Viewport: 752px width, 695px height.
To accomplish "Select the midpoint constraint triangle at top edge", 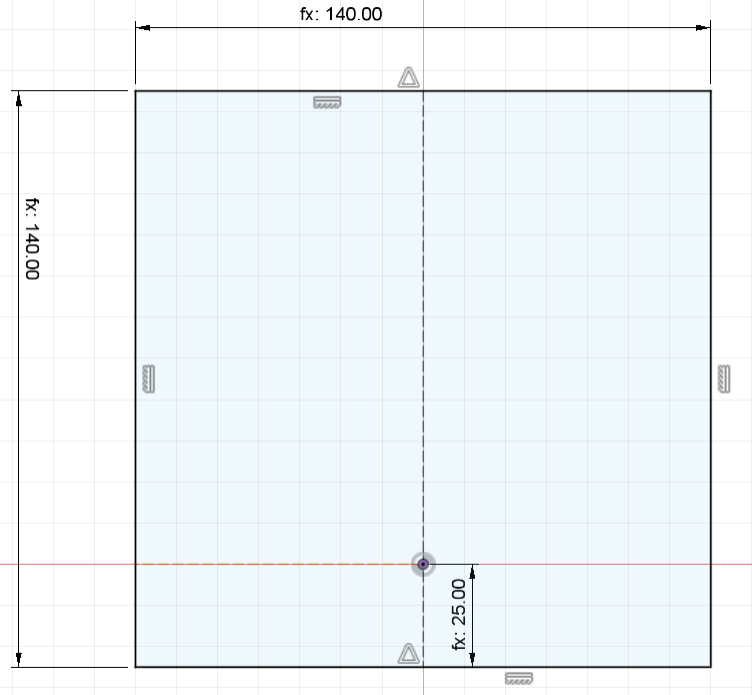I will [408, 78].
